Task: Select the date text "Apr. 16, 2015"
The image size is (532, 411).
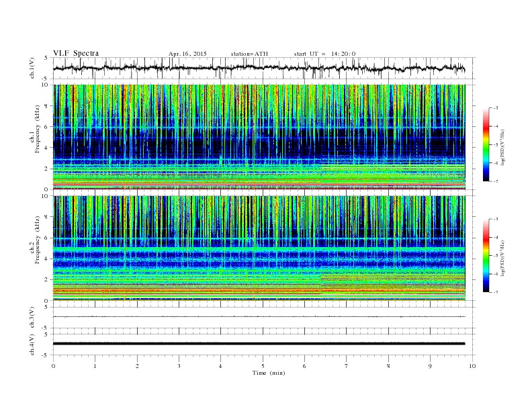Action: [187, 54]
